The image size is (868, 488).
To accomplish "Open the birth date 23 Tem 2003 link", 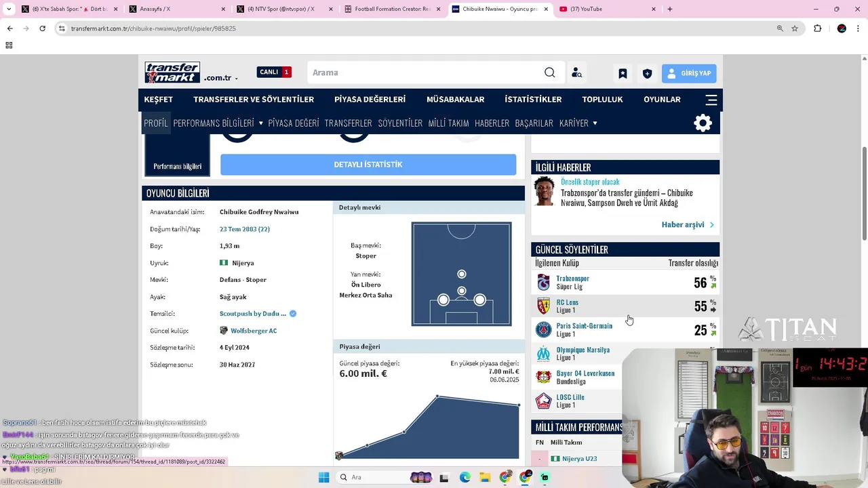I will 244,229.
